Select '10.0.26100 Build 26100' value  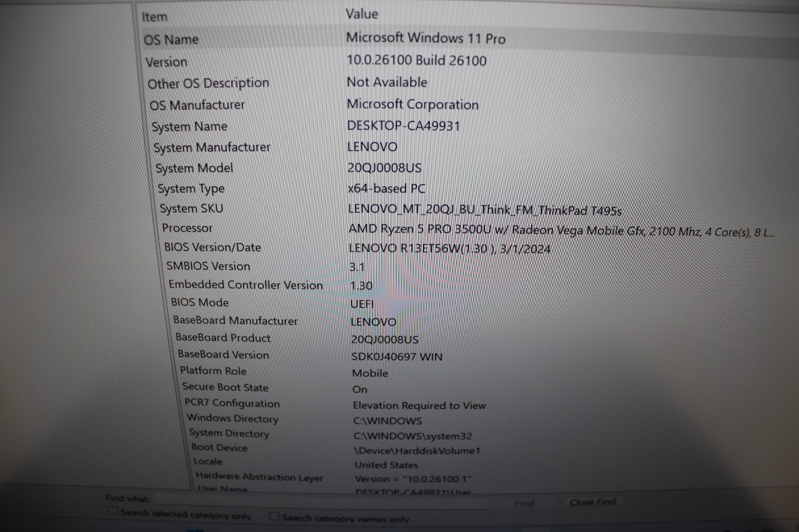coord(416,60)
